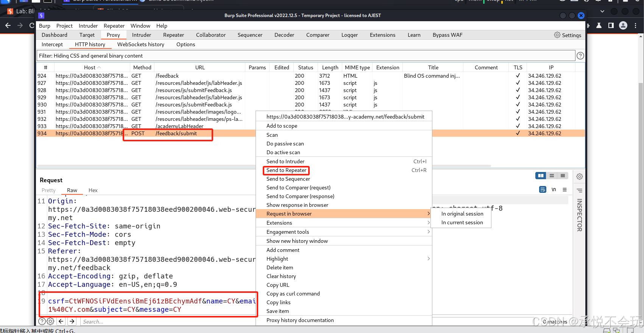Choose Add to scope
Image resolution: width=644 pixels, height=333 pixels.
[x=282, y=126]
